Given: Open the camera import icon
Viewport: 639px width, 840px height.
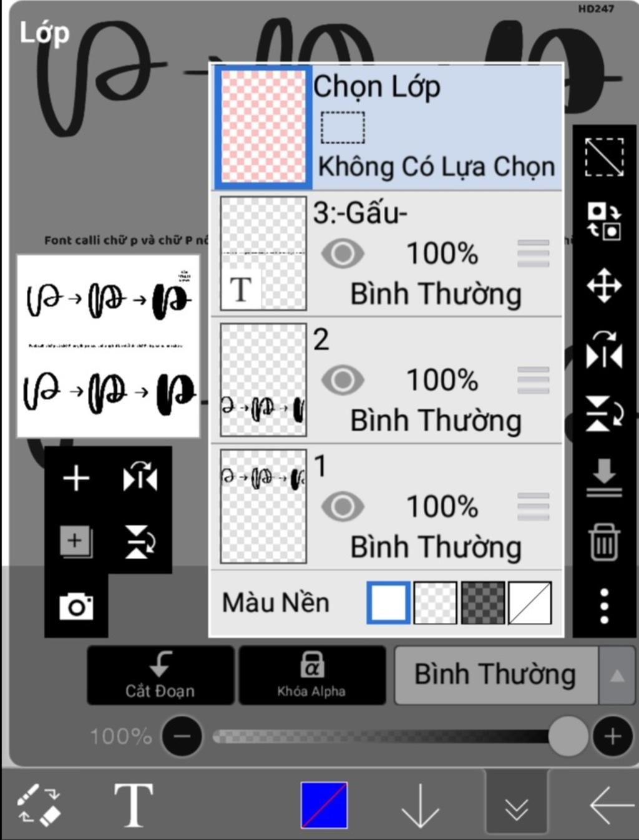Looking at the screenshot, I should (x=76, y=606).
